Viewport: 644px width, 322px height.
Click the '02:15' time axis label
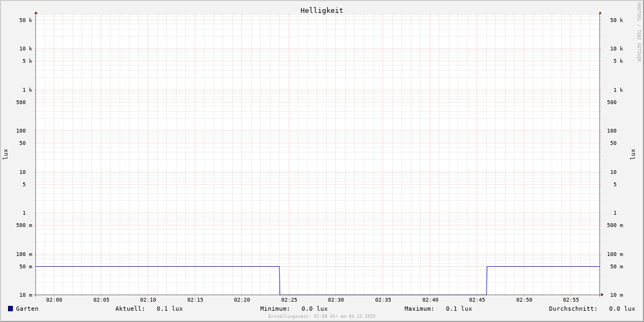195,300
